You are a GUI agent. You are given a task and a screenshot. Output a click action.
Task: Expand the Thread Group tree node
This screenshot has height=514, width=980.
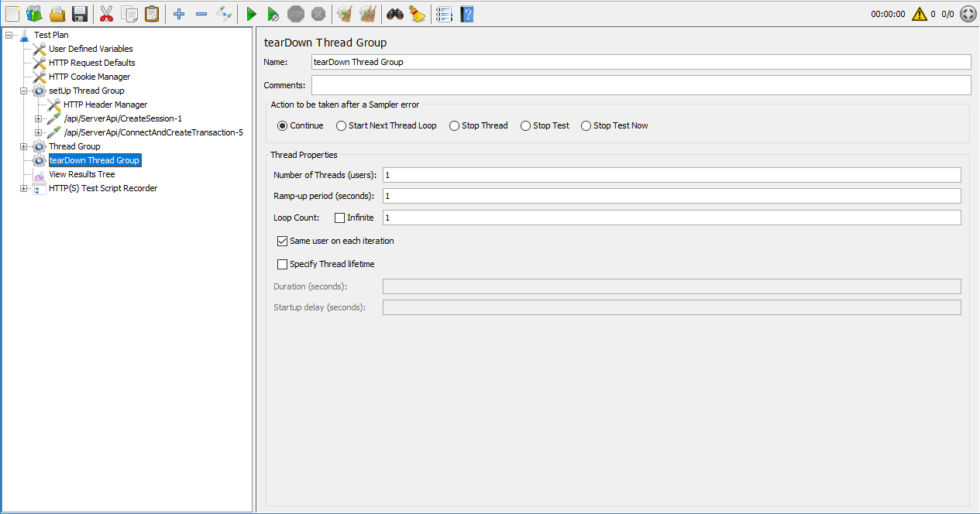click(24, 146)
